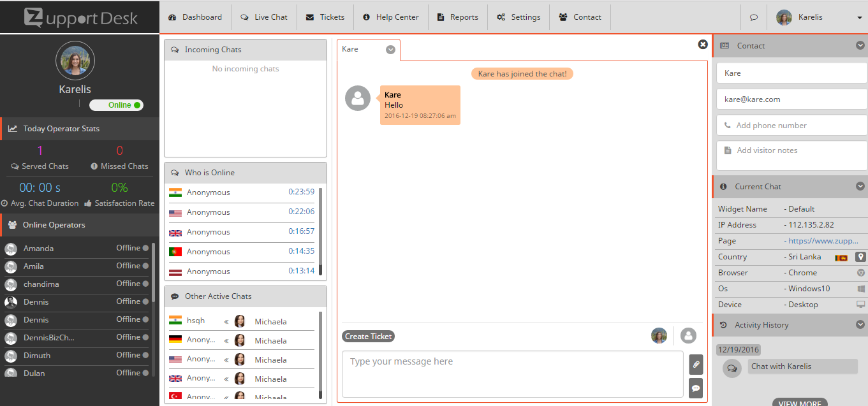Screen dimensions: 868x406
Task: Toggle the Online status switch
Action: click(x=116, y=105)
